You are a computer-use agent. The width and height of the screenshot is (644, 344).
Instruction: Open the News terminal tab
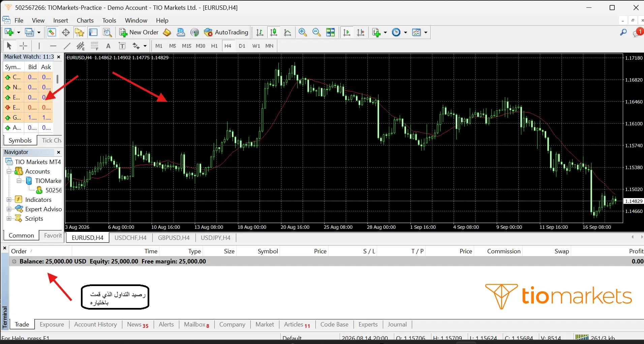[x=137, y=324]
